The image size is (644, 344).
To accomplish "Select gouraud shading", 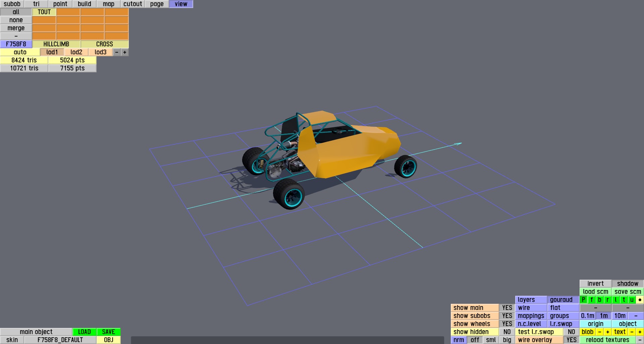I will [x=563, y=300].
